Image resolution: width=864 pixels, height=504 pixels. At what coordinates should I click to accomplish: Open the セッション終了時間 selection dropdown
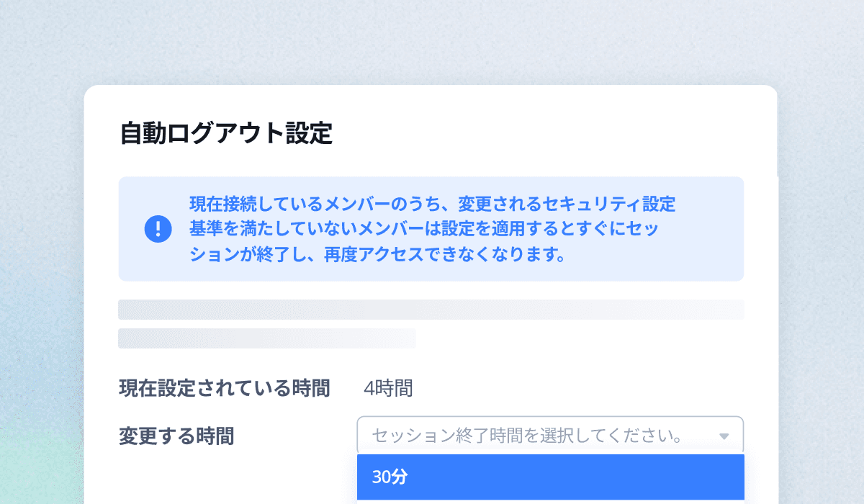(x=551, y=434)
